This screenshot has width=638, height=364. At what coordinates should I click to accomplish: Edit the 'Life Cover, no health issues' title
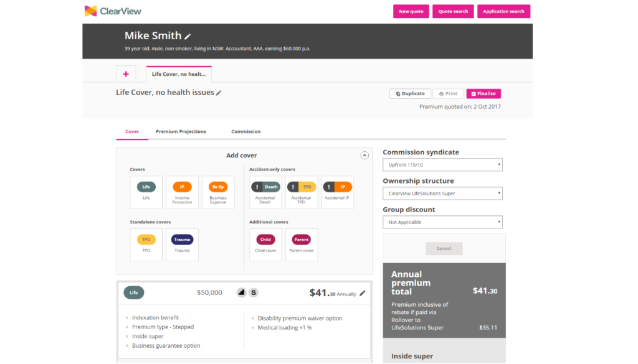pyautogui.click(x=219, y=93)
